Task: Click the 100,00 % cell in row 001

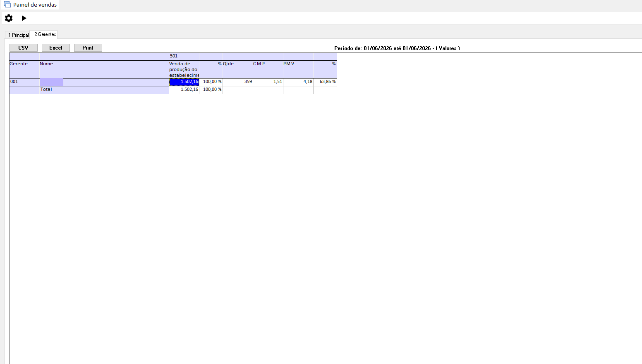Action: [x=211, y=82]
